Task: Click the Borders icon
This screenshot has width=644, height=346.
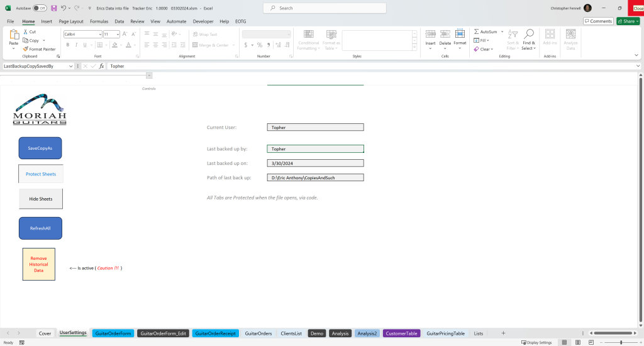Action: click(100, 45)
